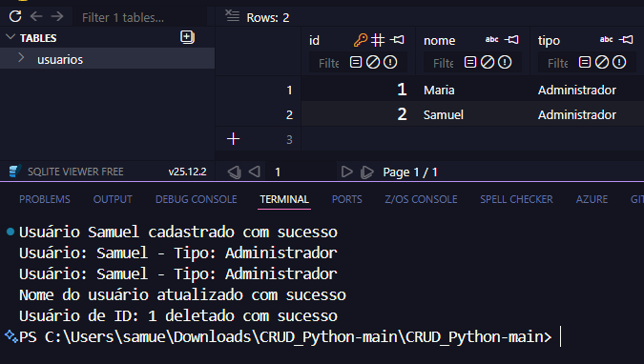644x364 pixels.
Task: Toggle the empty filter icon for id column
Action: click(356, 62)
